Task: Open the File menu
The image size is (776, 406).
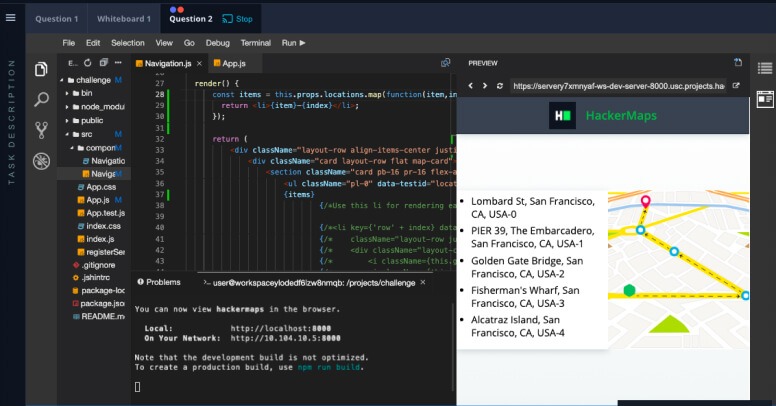Action: [x=68, y=43]
